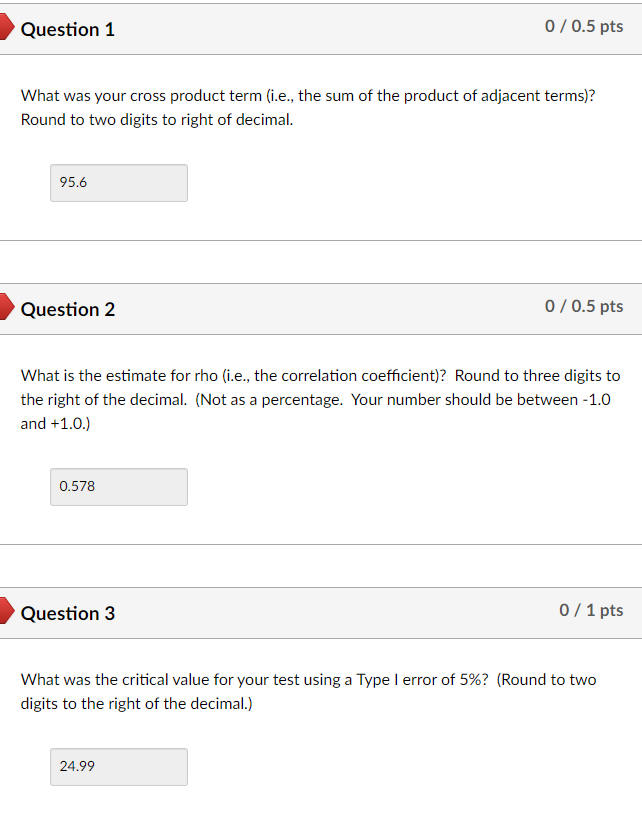Select the Question 2 header bar
The height and width of the screenshot is (822, 642).
(320, 310)
